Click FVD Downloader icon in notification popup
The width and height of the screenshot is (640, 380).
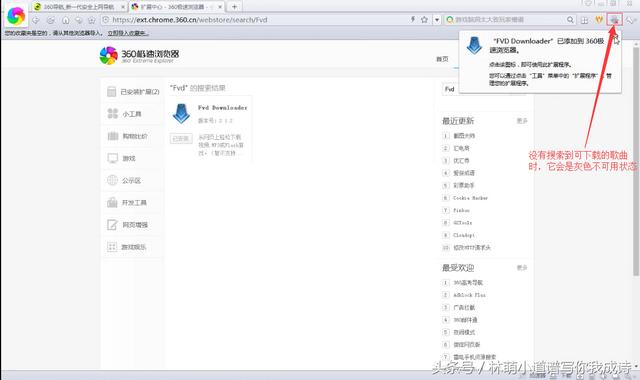[x=474, y=46]
